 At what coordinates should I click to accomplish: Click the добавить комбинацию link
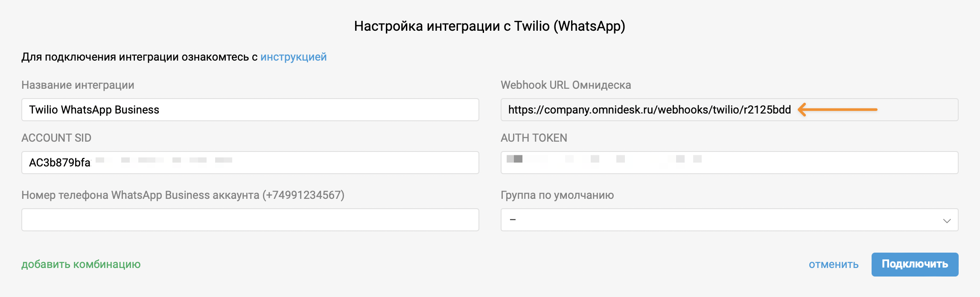[81, 265]
